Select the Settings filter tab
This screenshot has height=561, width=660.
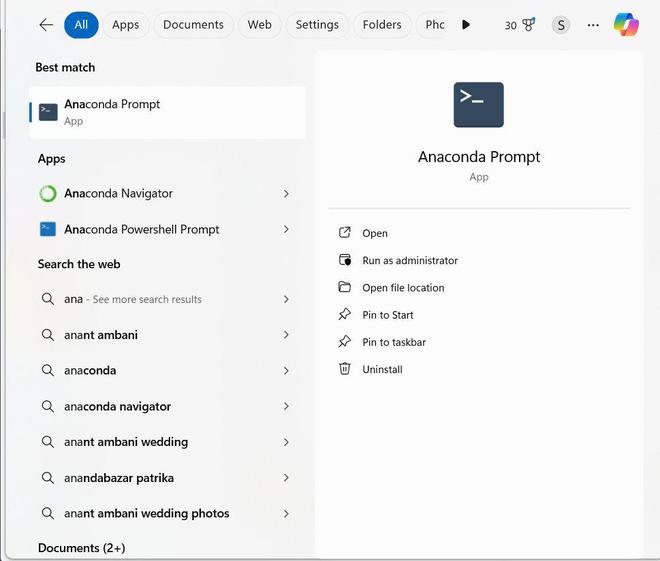pos(316,25)
